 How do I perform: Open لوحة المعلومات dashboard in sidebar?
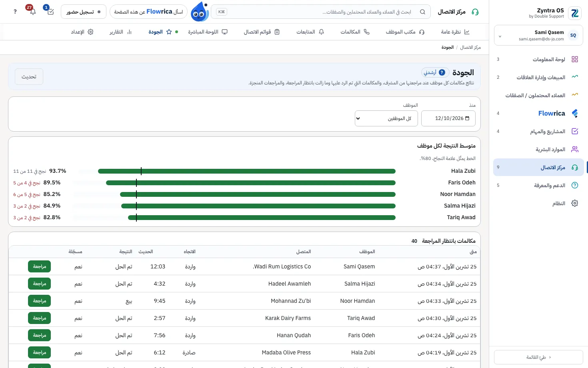[x=538, y=59]
